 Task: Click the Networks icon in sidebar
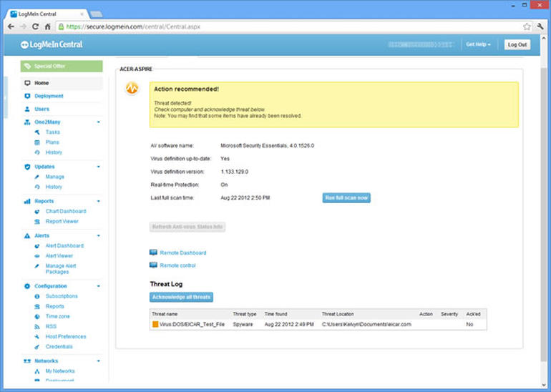[x=27, y=361]
